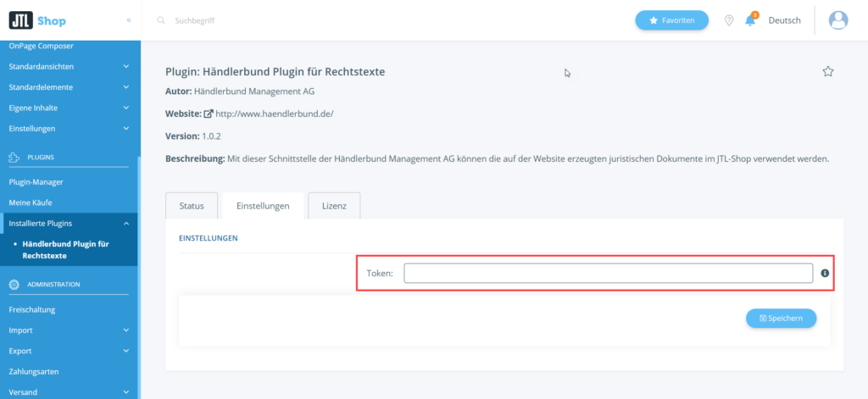Open notifications bell icon

(750, 20)
